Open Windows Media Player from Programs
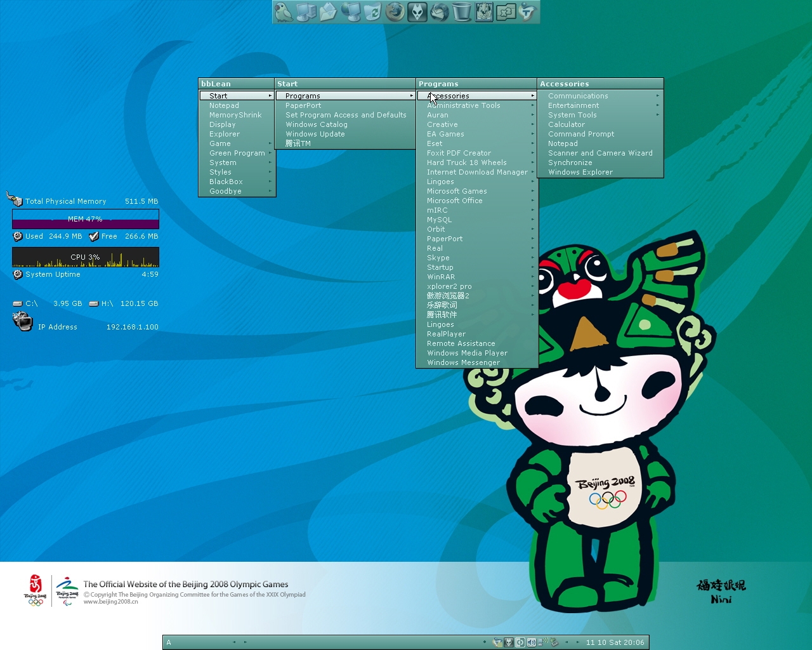Screen dimensions: 812x650 476,353
